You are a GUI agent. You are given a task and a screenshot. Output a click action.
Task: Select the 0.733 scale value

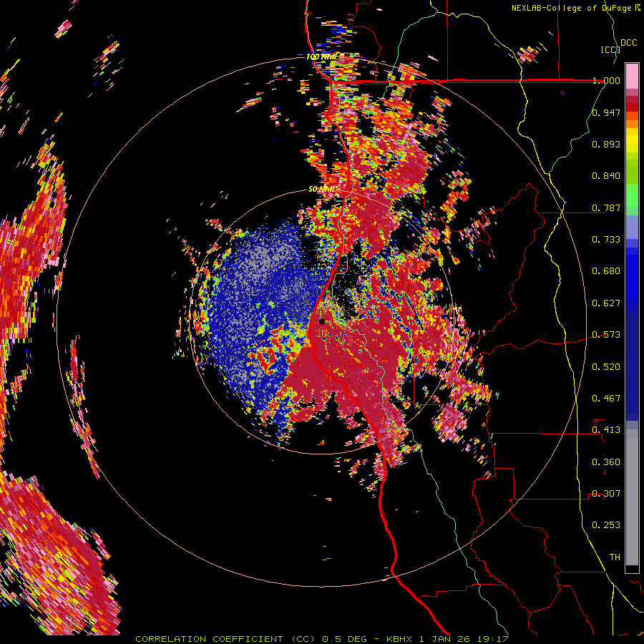(606, 240)
